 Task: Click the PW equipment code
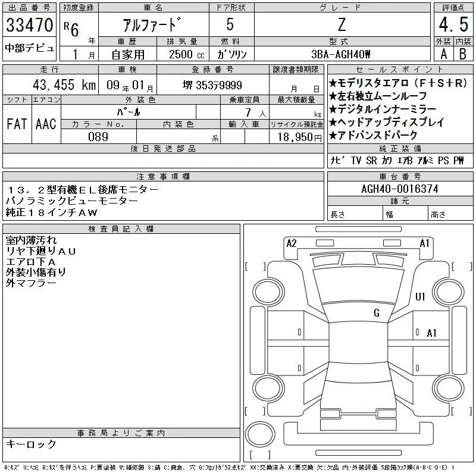coord(459,160)
